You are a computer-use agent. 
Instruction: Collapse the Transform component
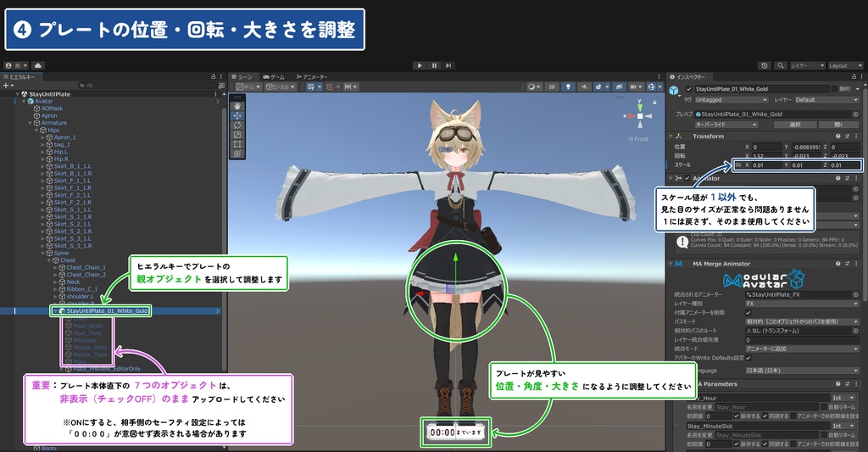[x=670, y=136]
